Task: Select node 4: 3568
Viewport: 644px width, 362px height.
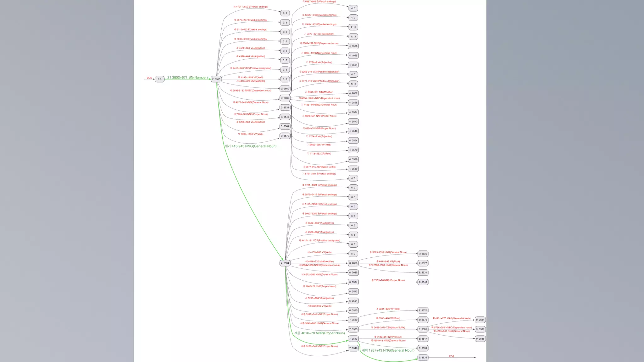Action: 353,46
